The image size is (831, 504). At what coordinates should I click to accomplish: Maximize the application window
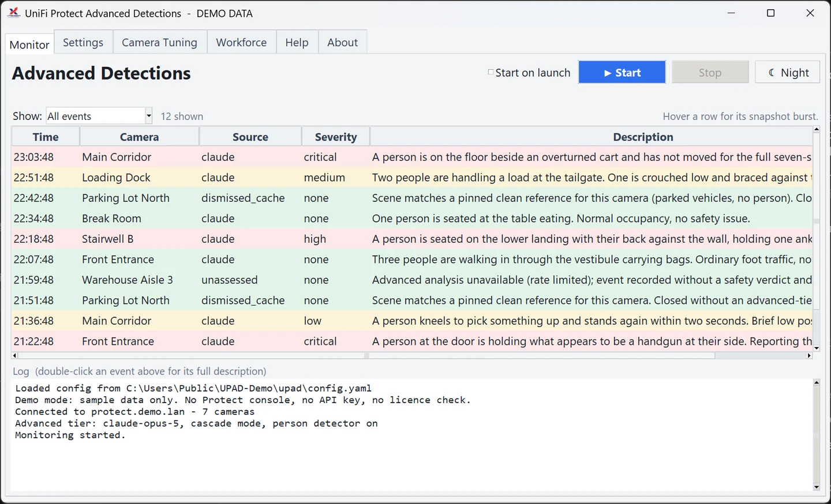point(770,13)
